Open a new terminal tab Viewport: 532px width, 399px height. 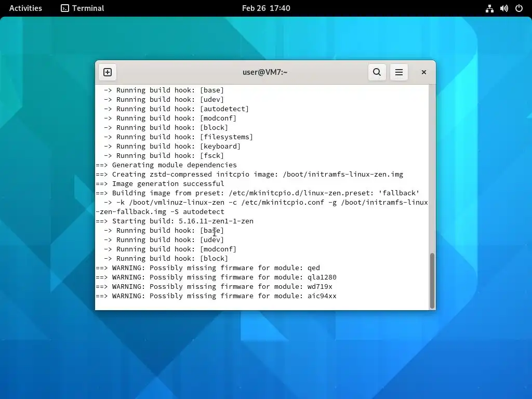tap(108, 72)
